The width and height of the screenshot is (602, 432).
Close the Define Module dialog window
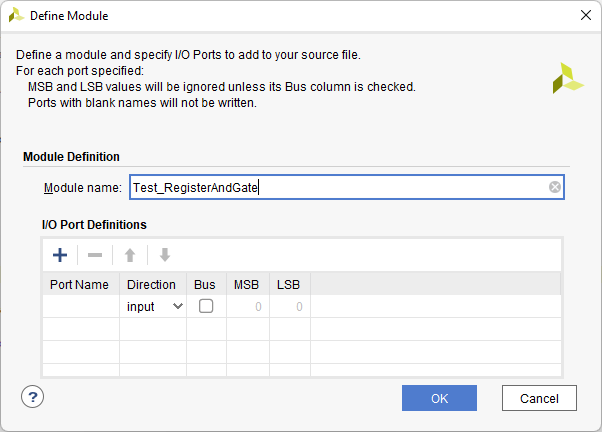(x=586, y=15)
